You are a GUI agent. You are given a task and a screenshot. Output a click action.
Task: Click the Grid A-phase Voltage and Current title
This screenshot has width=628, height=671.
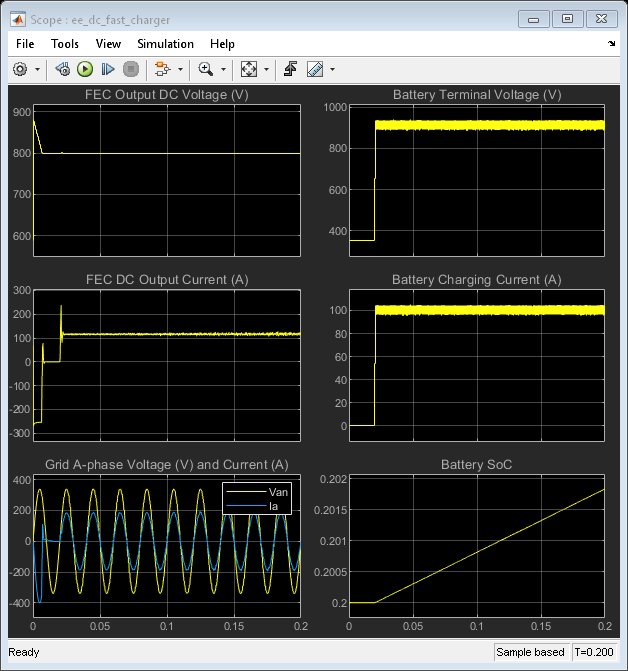[167, 464]
